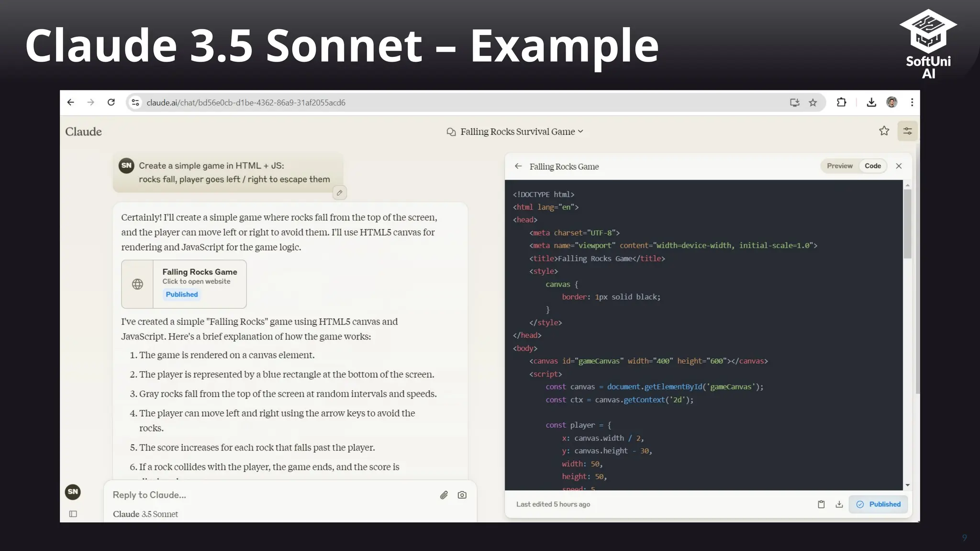Viewport: 980px width, 551px height.
Task: Click the canvas id="gameCanvas" code line
Action: (x=648, y=361)
